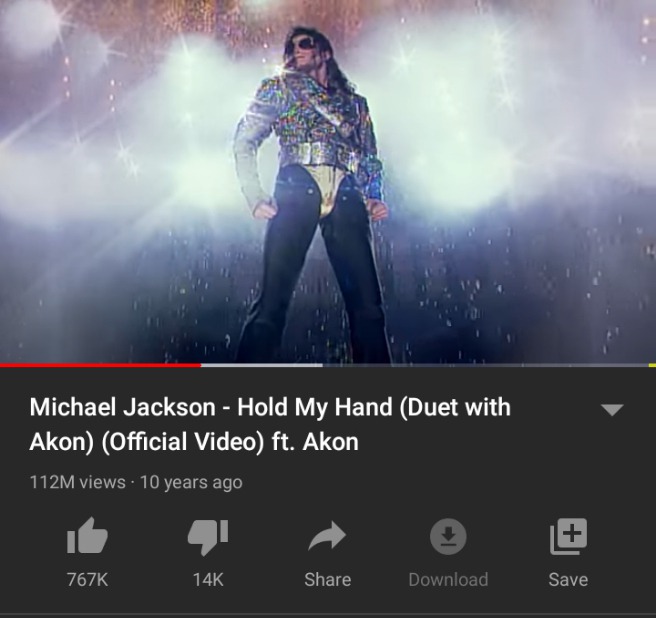
Task: Seek to the light gray buffered section
Action: click(262, 365)
